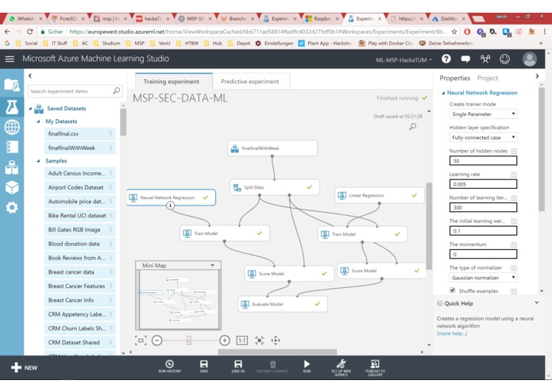
Task: Toggle the pan mode arrows icon
Action: (276, 340)
